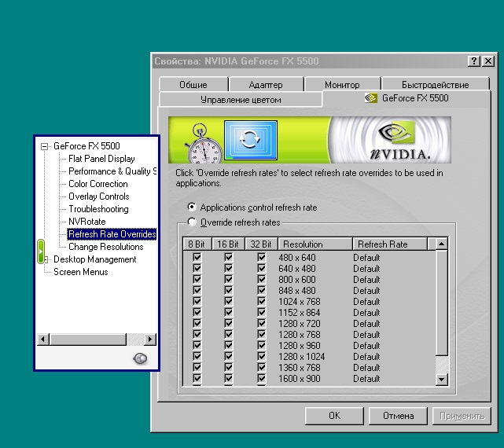Open Troubleshooting in the tree
504x448 pixels.
pos(98,209)
